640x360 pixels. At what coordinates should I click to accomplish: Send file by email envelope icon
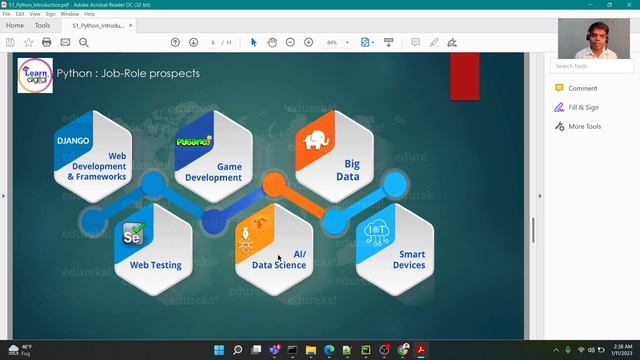(x=65, y=42)
